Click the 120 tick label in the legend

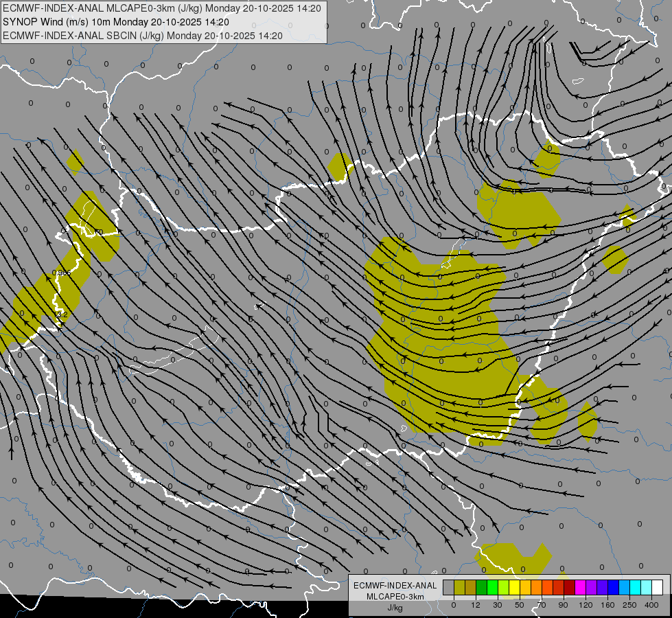586,605
